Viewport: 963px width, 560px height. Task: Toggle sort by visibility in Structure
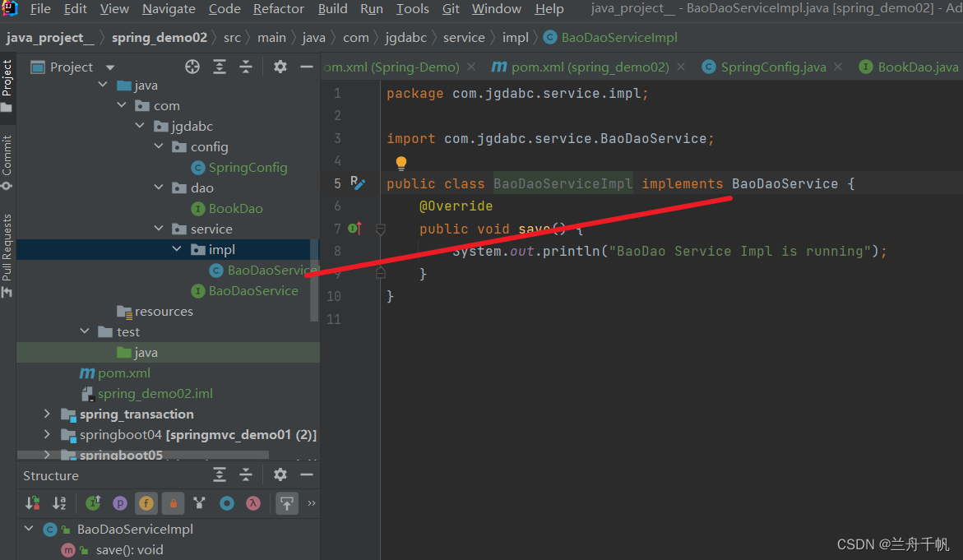pyautogui.click(x=32, y=503)
